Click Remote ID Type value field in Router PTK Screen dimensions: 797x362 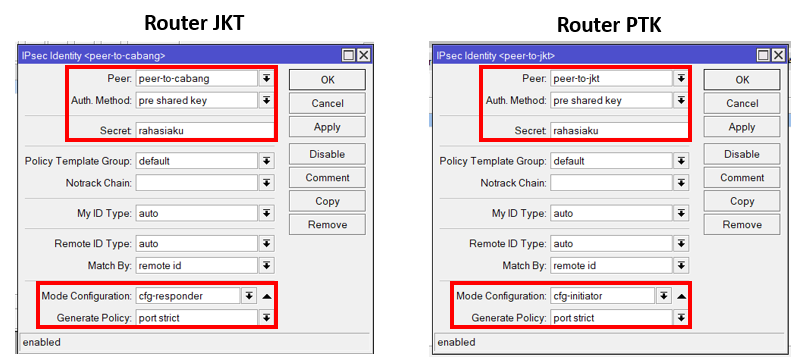(x=611, y=244)
